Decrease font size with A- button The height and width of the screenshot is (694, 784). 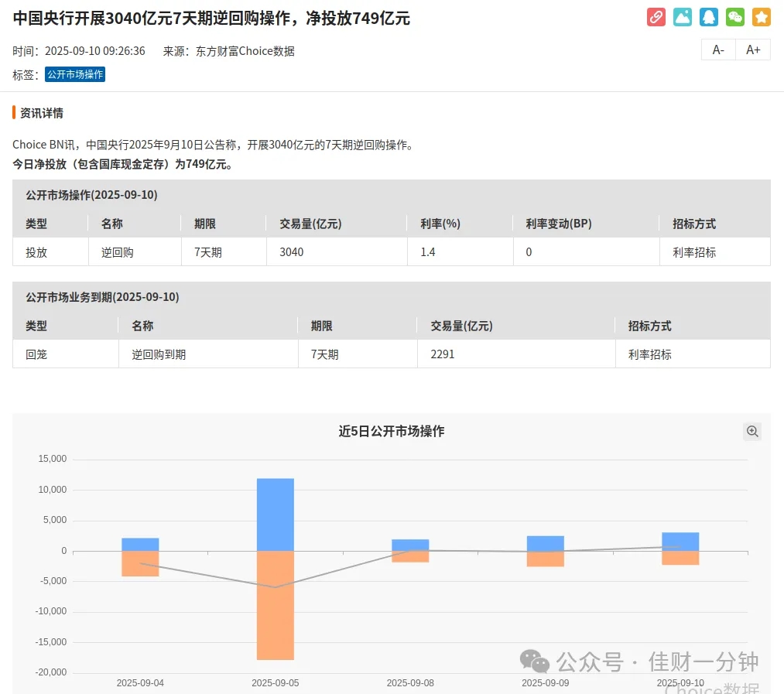pyautogui.click(x=718, y=50)
